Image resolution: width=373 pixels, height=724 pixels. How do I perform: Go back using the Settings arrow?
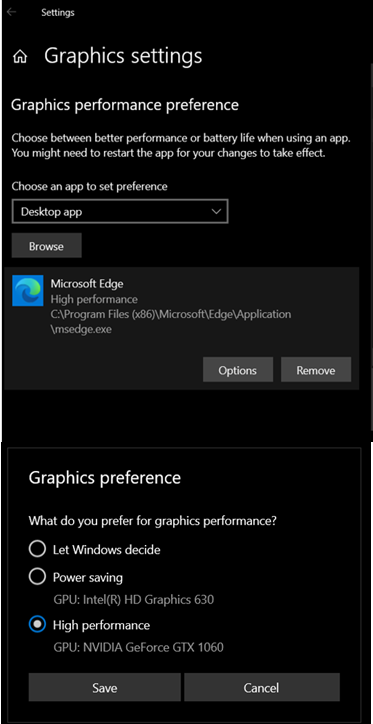11,12
